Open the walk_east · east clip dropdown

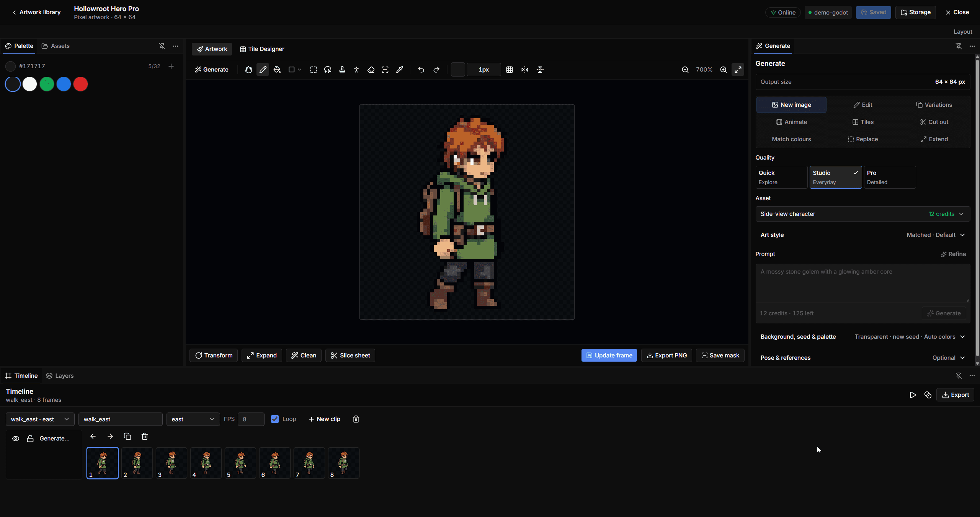(40, 419)
